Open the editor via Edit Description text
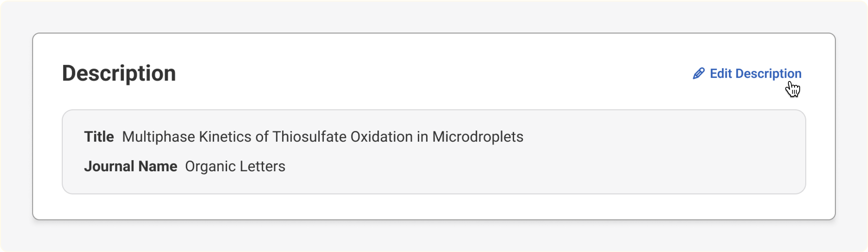Viewport: 868px width, 252px height. coord(756,73)
